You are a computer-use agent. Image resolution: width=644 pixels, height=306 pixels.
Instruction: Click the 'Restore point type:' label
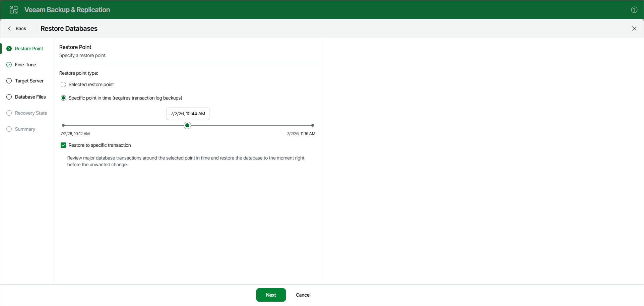tap(78, 73)
